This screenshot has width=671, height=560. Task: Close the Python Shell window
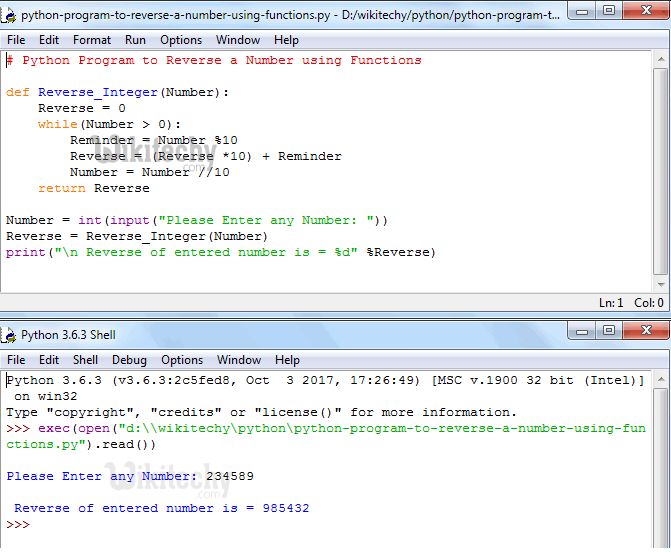[646, 331]
